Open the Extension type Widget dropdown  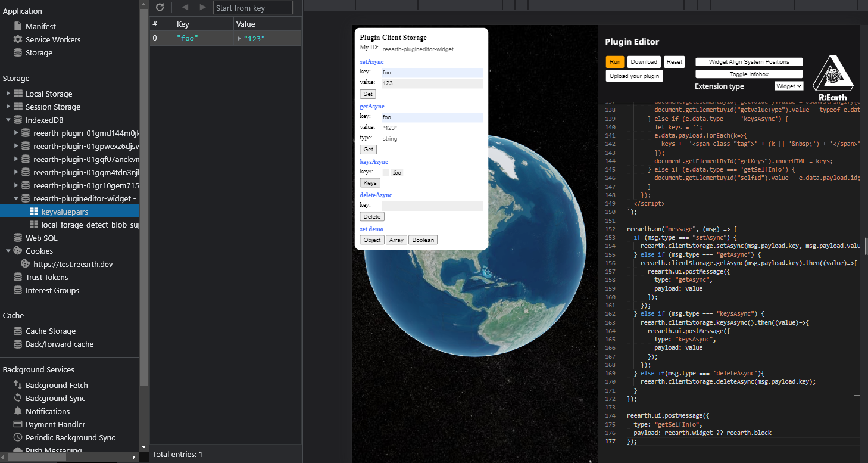789,86
